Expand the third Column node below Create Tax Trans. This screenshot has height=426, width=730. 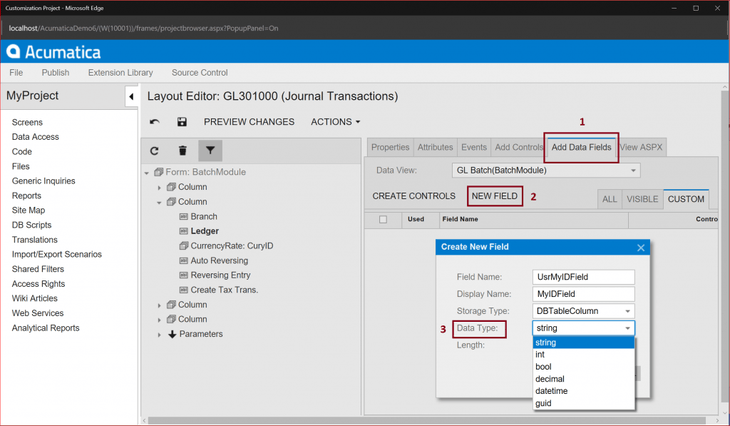pyautogui.click(x=159, y=305)
